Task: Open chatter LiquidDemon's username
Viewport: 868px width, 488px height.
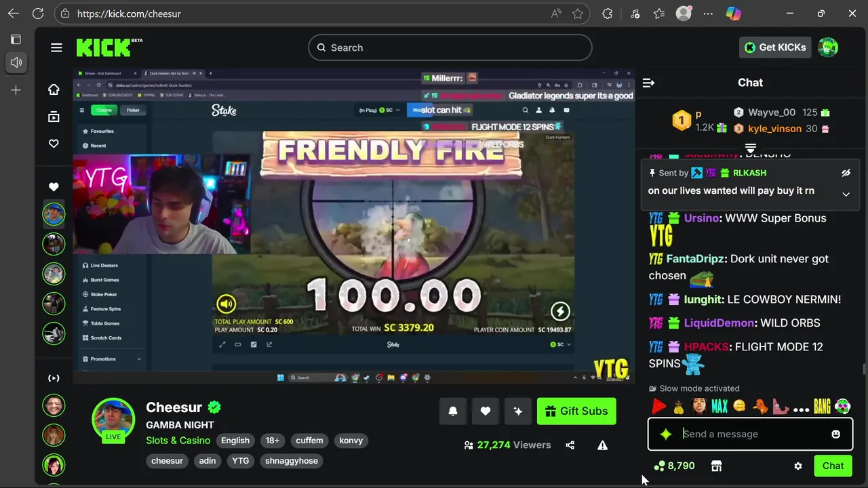Action: [x=719, y=323]
